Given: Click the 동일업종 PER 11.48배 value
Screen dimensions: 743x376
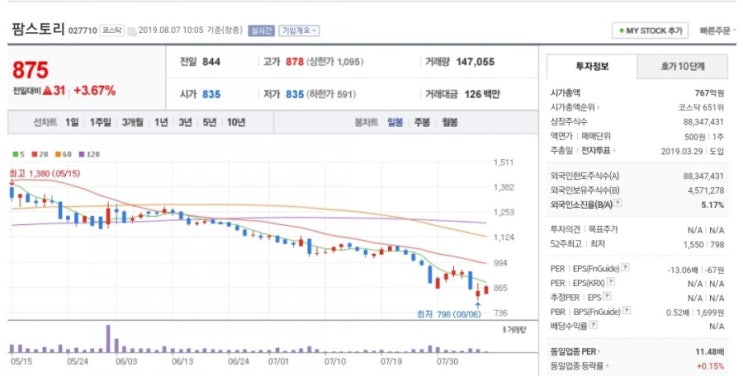Looking at the screenshot, I should coord(709,352).
